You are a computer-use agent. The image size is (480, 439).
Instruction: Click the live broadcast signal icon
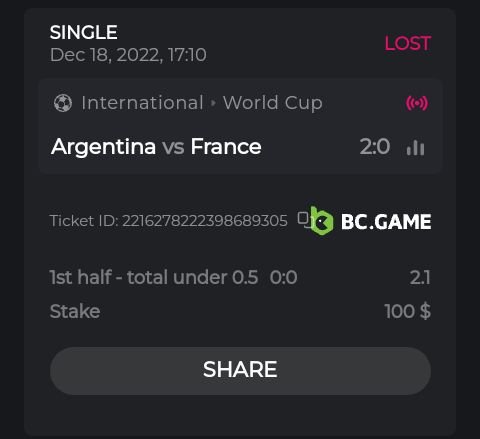(417, 103)
